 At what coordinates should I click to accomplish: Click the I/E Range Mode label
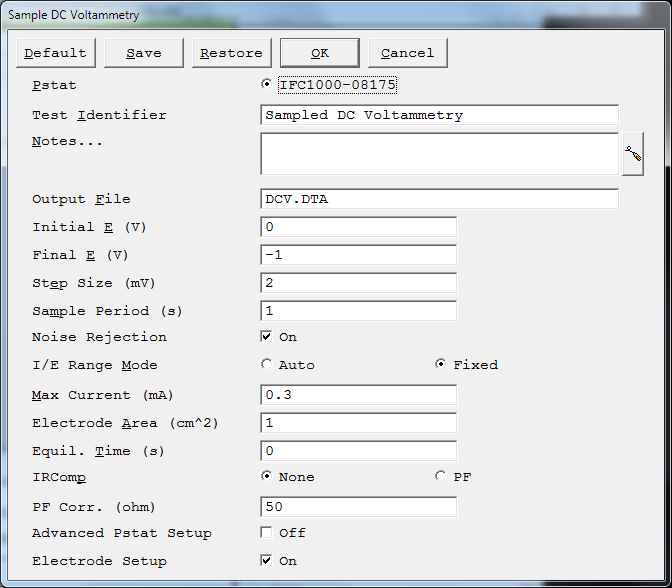pos(95,365)
